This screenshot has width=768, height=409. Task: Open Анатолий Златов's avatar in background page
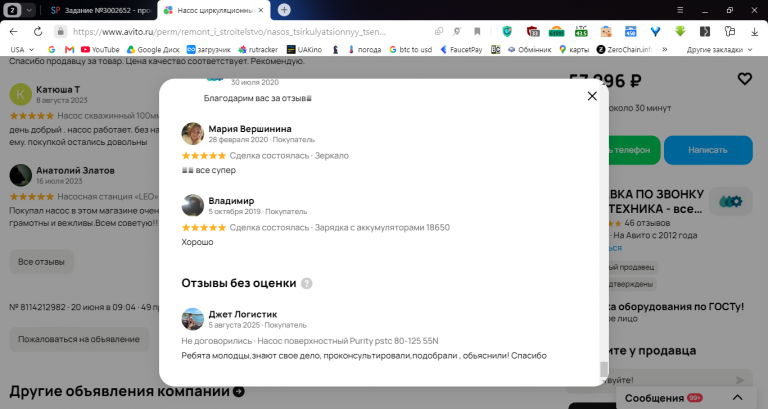coord(21,175)
